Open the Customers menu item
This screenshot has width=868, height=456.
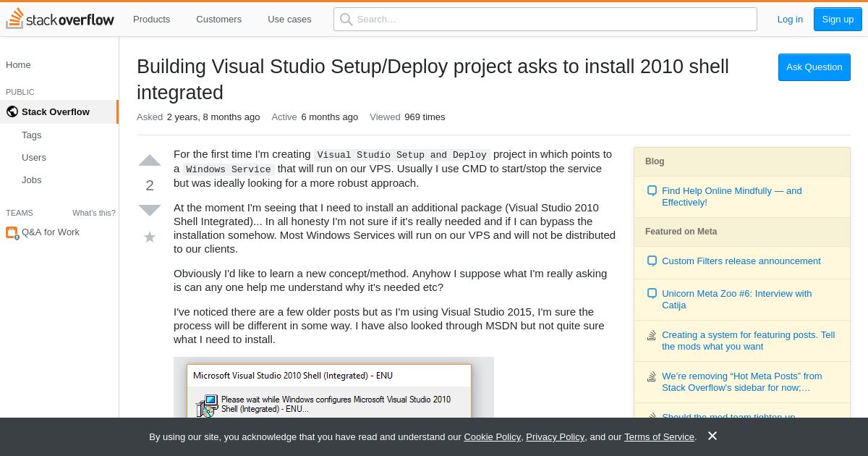(218, 20)
